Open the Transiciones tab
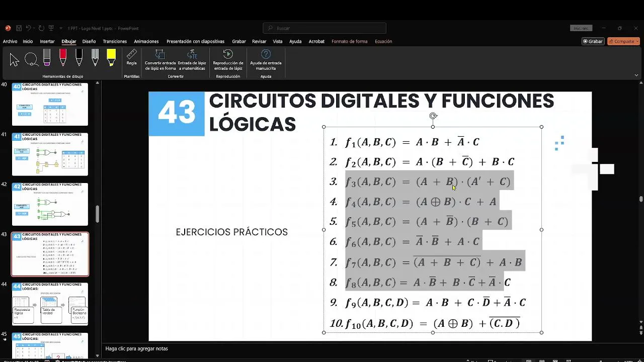This screenshot has height=362, width=644. [x=115, y=41]
